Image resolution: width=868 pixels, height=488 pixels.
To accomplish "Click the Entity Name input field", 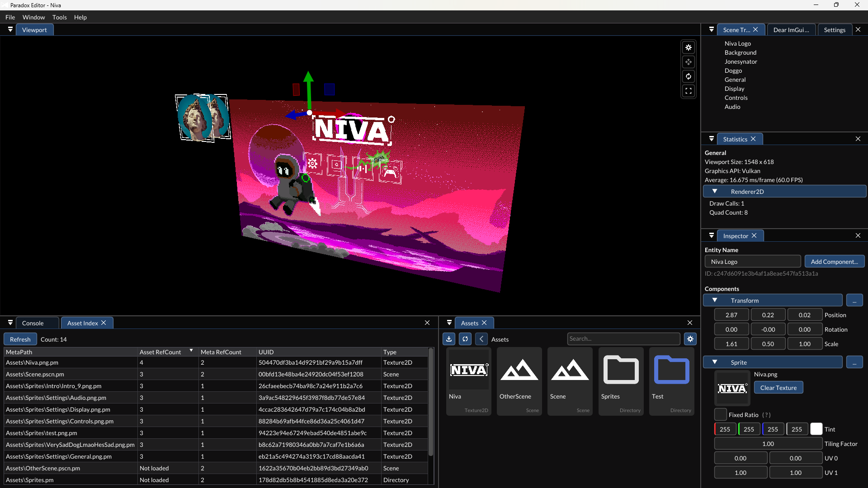I will [752, 262].
